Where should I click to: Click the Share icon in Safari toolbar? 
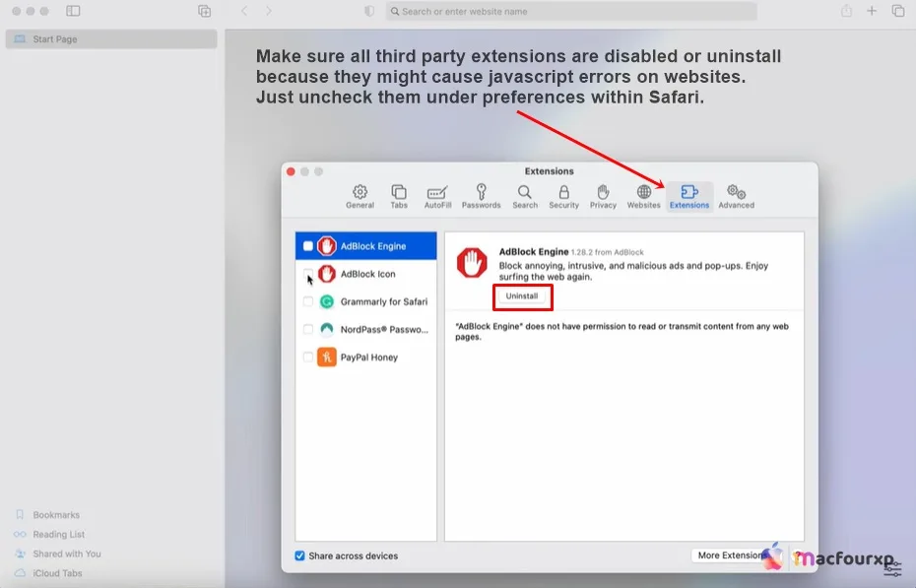846,11
